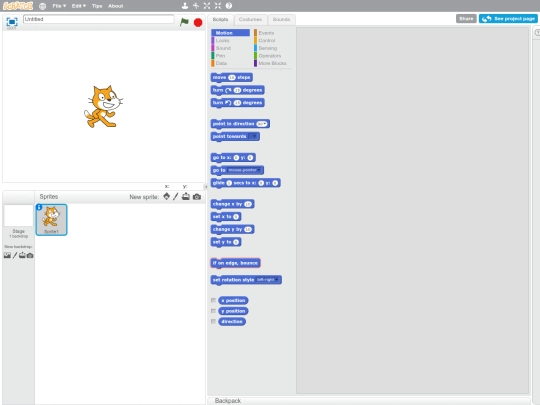Switch to the Costumes tab
The image size is (540, 405).
click(250, 19)
